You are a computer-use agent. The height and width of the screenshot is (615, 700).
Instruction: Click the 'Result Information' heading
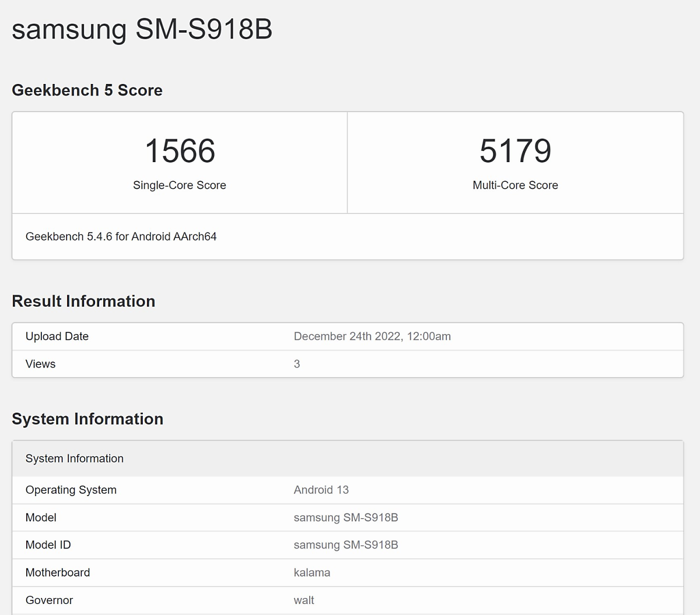tap(83, 301)
